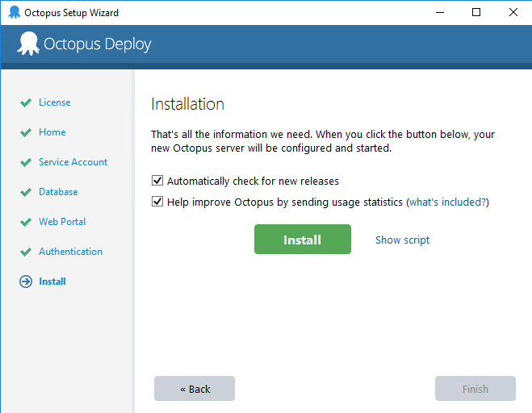
Task: Go to the License step in sidebar
Action: coord(55,102)
